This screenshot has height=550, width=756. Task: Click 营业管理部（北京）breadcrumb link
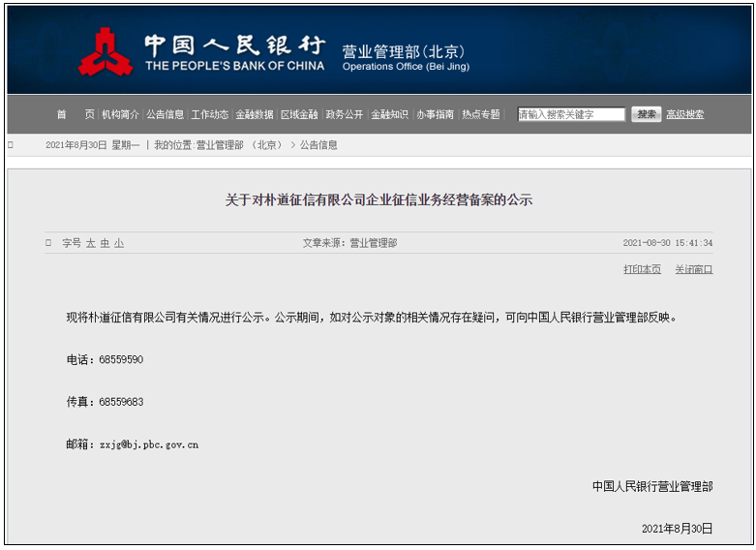[x=239, y=145]
